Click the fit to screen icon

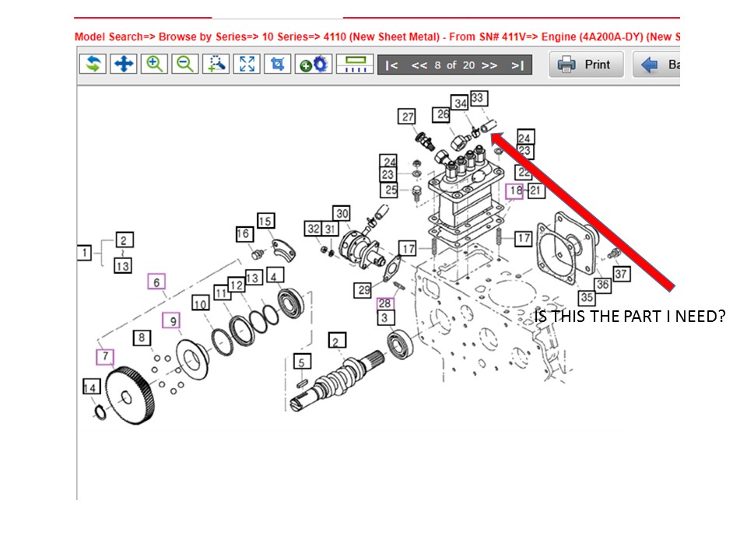pos(247,64)
